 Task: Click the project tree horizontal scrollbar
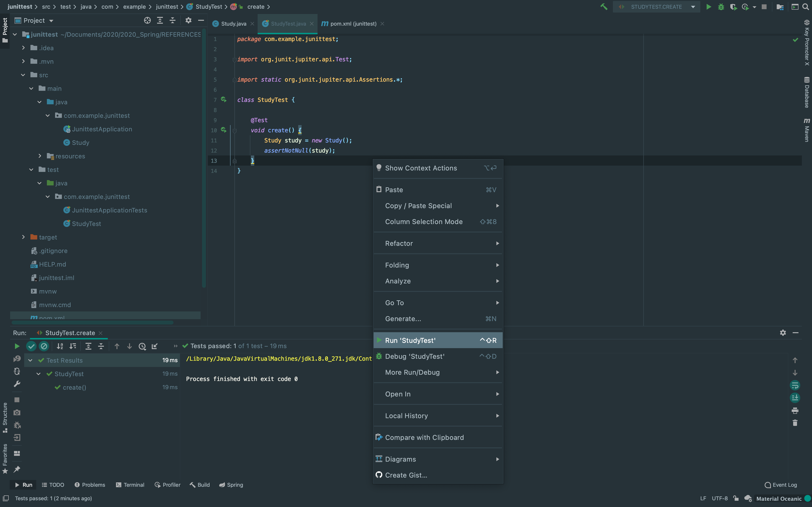(92, 323)
